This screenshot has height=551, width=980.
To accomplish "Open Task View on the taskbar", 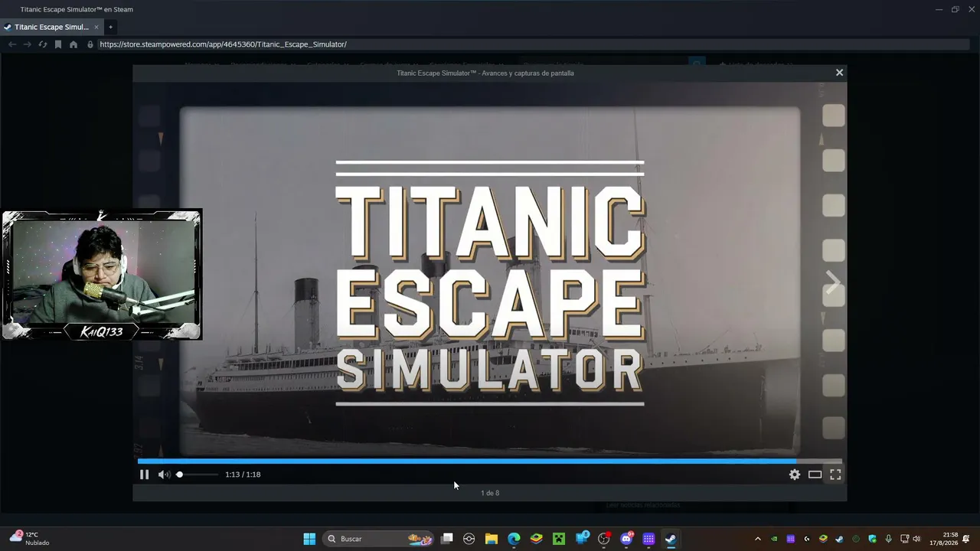I will [447, 539].
